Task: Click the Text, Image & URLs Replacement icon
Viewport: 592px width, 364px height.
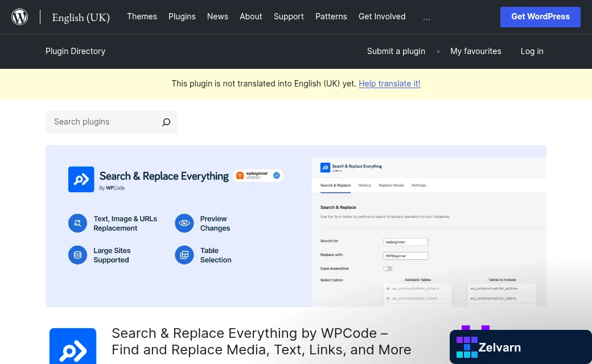Action: (x=78, y=223)
